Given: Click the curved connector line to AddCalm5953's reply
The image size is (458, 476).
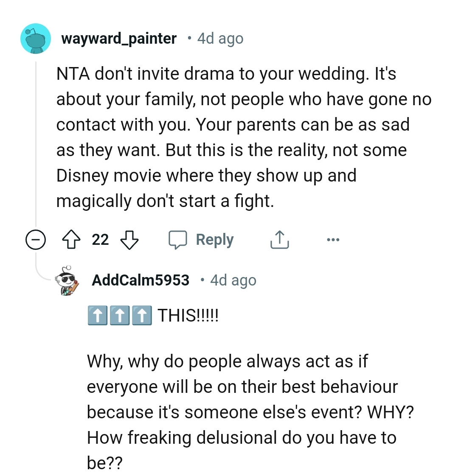Looking at the screenshot, I should pyautogui.click(x=42, y=276).
